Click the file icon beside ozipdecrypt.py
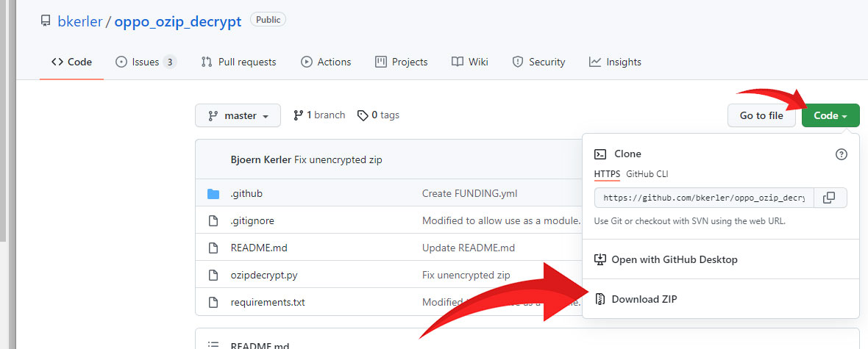 pyautogui.click(x=213, y=275)
